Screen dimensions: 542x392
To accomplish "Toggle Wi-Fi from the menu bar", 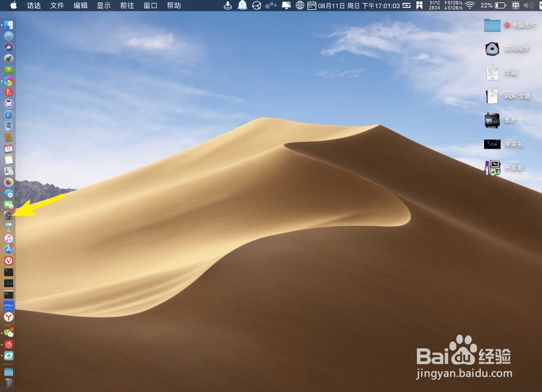I will pyautogui.click(x=469, y=6).
